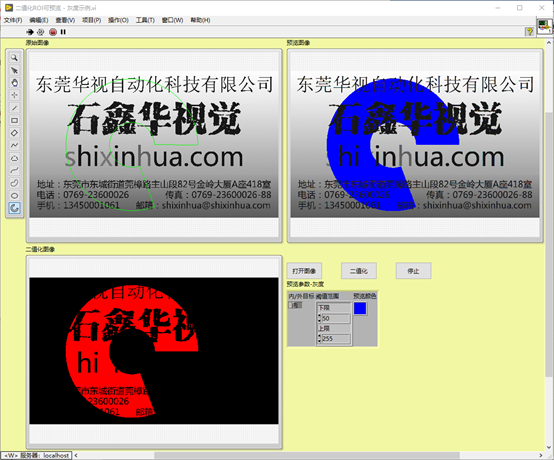Open the context help question-mark icon
Image resolution: width=554 pixels, height=460 pixels.
[x=529, y=31]
